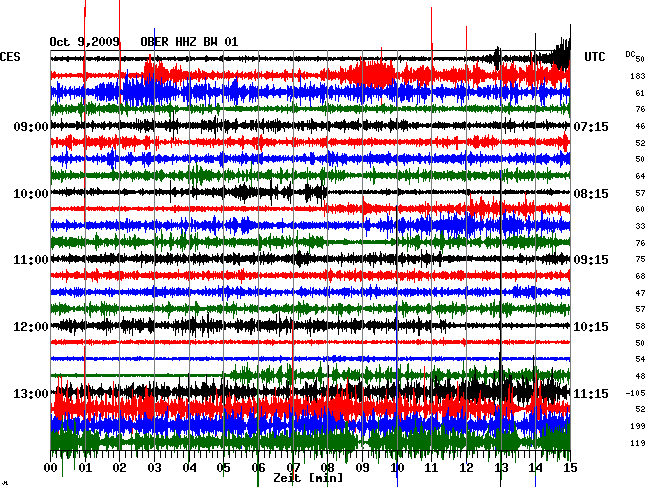650x494 pixels.
Task: Click the "UTC" time zone label
Action: pos(594,57)
